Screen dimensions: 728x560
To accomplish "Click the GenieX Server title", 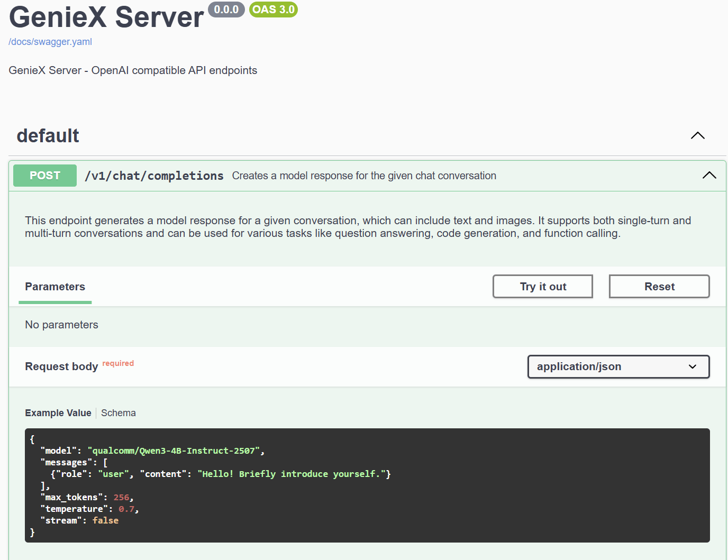I will [106, 17].
